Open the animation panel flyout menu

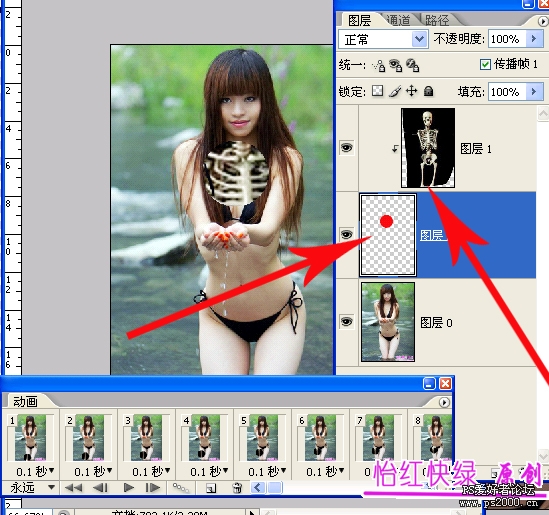[444, 402]
